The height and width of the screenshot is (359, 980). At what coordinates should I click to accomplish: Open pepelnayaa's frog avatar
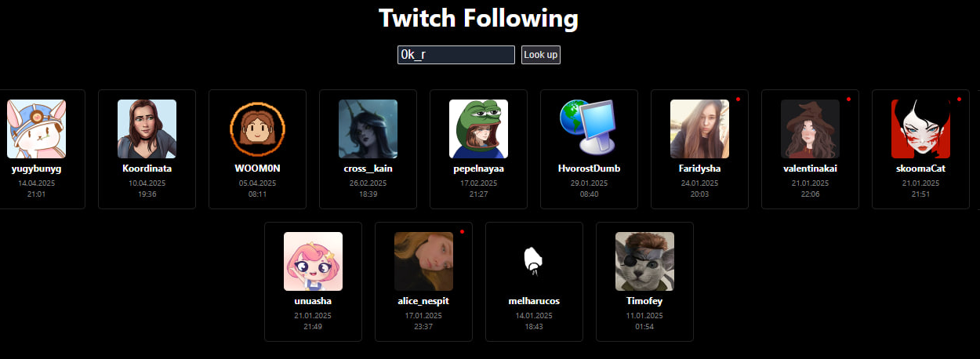(x=478, y=129)
